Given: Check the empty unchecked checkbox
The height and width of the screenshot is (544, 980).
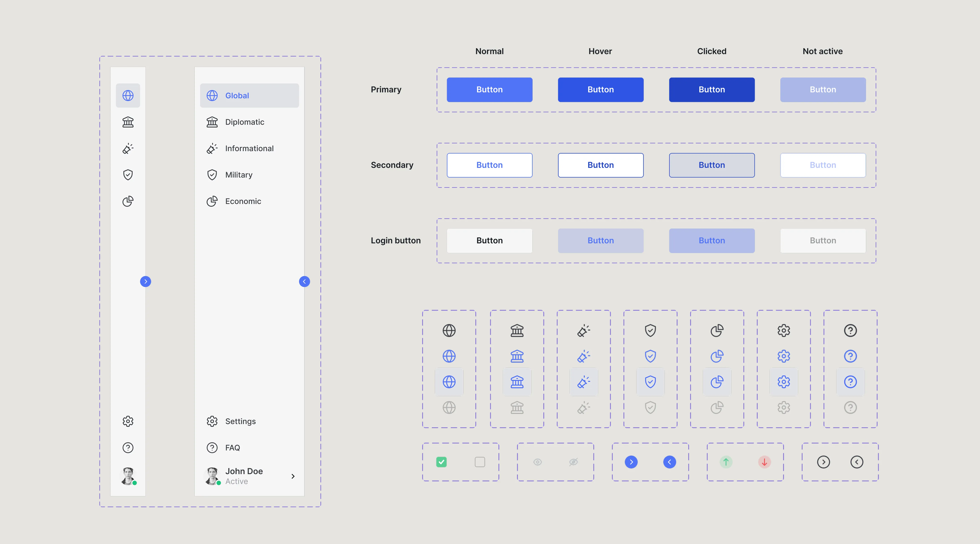Looking at the screenshot, I should point(480,462).
